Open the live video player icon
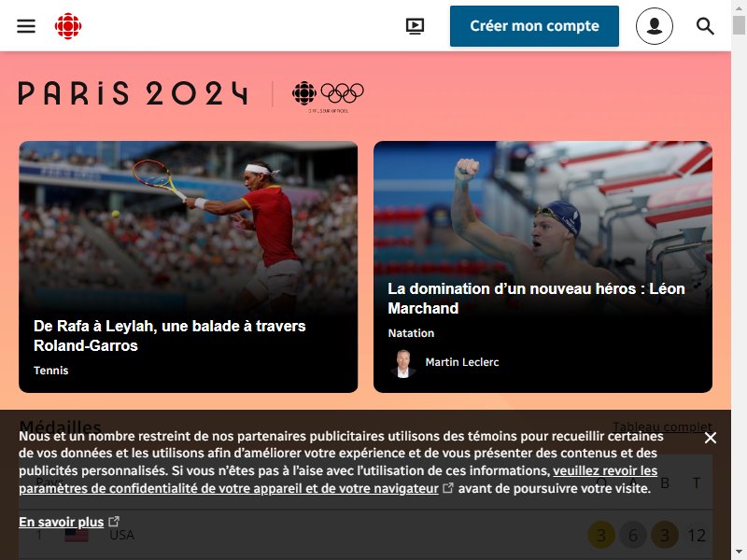Screen dimensions: 747x560 click(415, 26)
